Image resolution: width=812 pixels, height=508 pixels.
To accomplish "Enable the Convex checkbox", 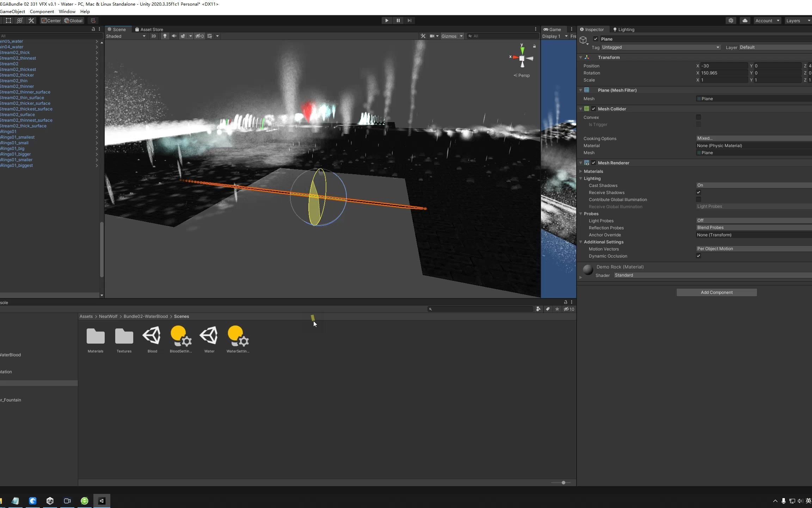I will pos(698,117).
